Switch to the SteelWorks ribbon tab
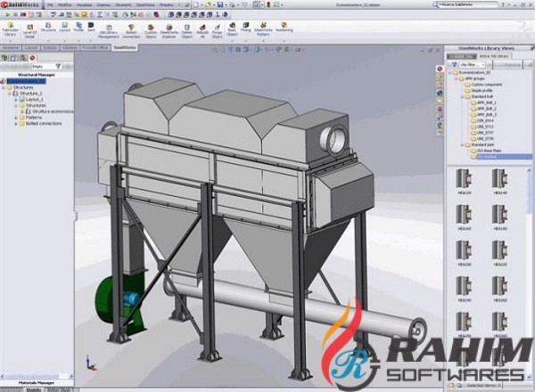The image size is (535, 392). pyautogui.click(x=125, y=48)
